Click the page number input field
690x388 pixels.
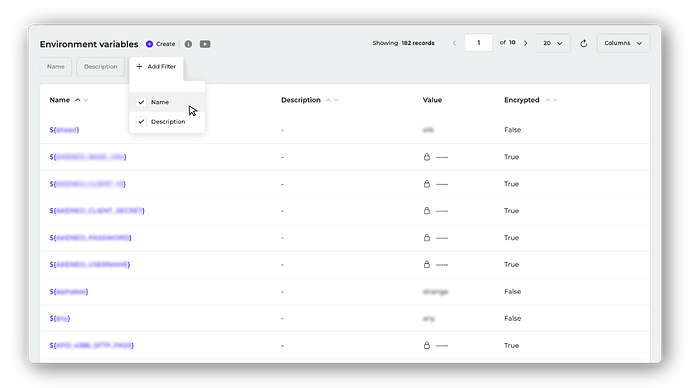click(478, 43)
